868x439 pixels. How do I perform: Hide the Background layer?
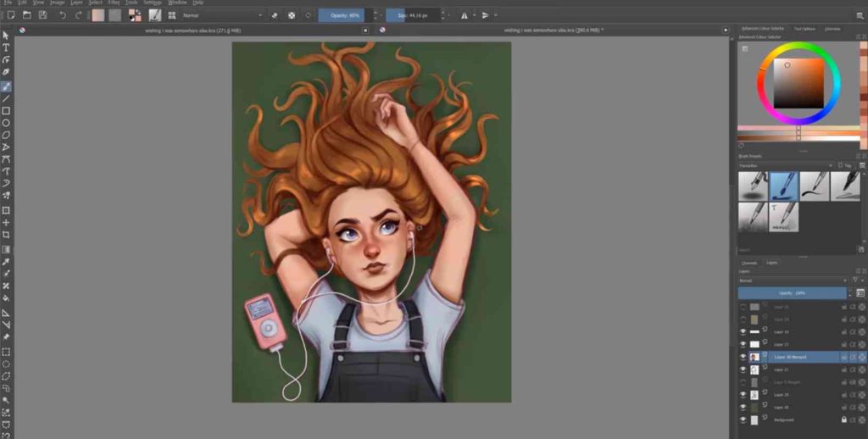pos(743,420)
